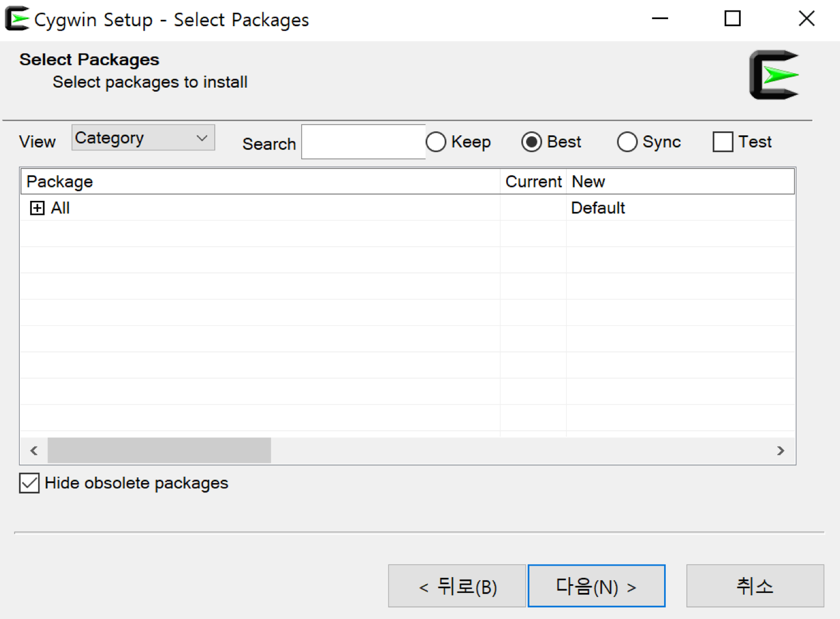The width and height of the screenshot is (840, 619).
Task: Click the All category row label
Action: tap(60, 208)
